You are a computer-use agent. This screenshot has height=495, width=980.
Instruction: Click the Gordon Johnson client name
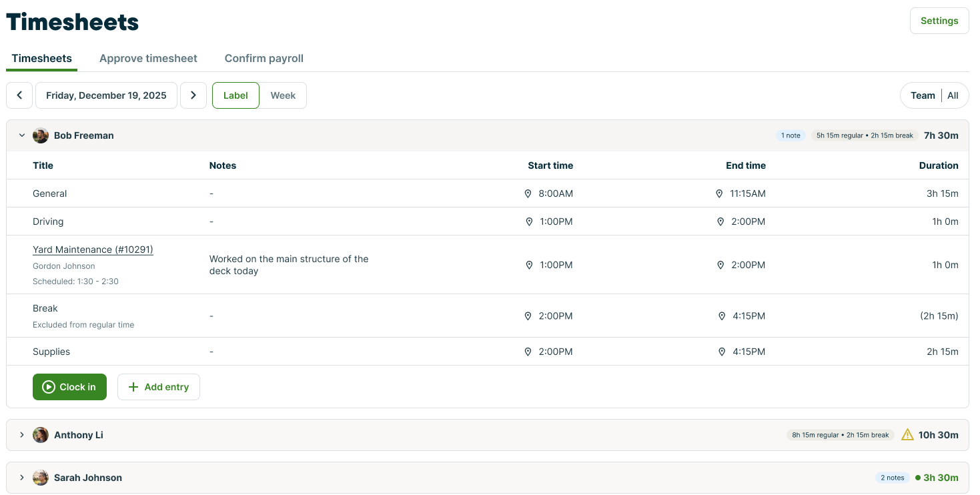click(64, 266)
